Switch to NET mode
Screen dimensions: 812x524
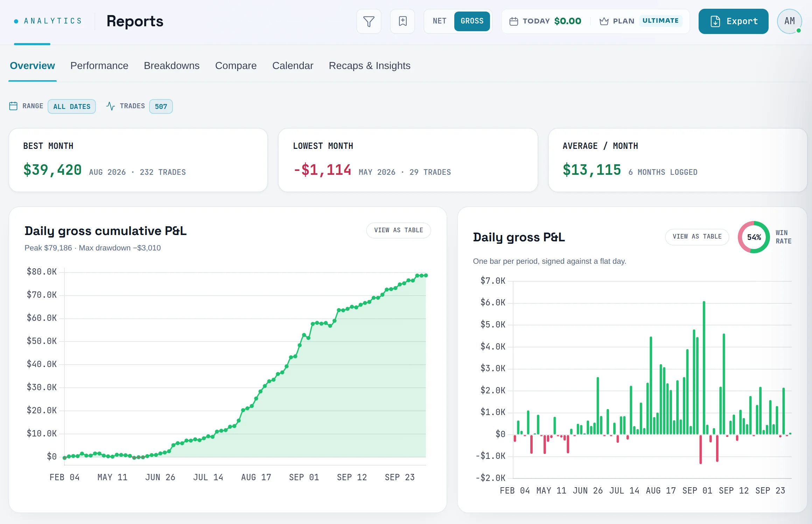(x=439, y=21)
